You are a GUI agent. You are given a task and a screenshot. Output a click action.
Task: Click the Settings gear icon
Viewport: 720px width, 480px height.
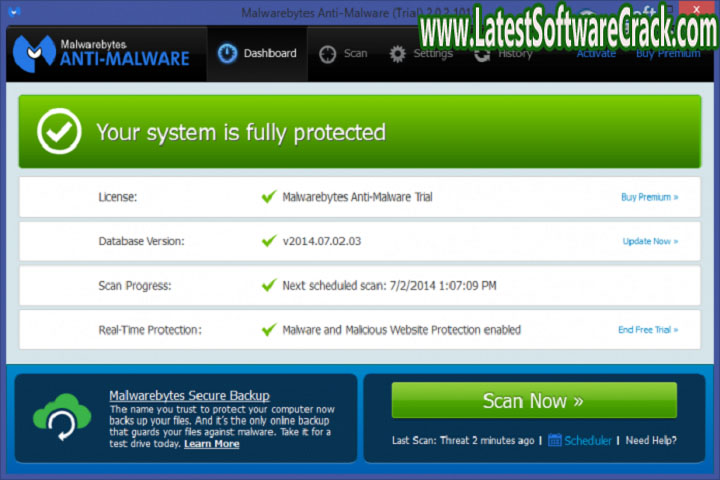tap(398, 54)
